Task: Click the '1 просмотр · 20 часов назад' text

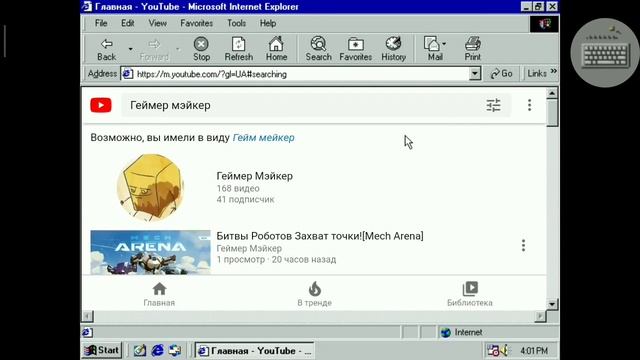Action: coord(276,260)
